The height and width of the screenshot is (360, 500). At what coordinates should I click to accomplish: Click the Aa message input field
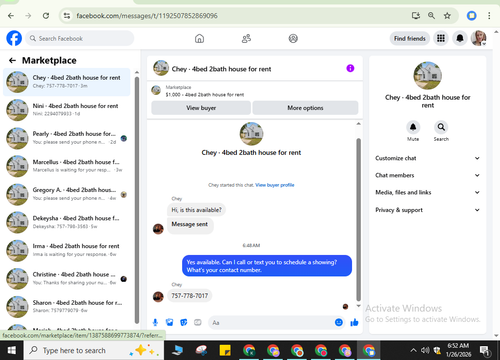click(272, 323)
